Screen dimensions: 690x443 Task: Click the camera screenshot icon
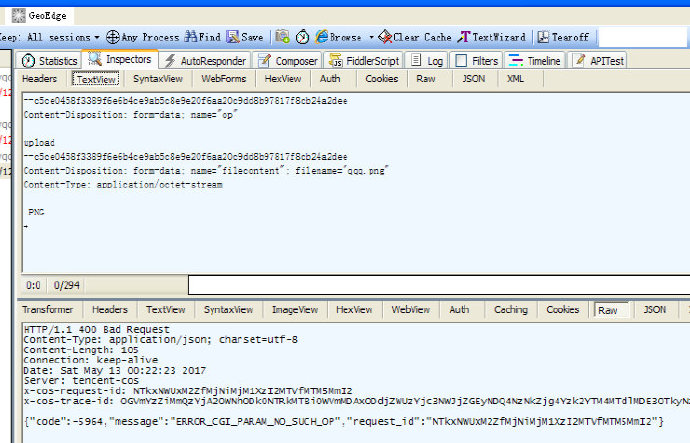(283, 37)
